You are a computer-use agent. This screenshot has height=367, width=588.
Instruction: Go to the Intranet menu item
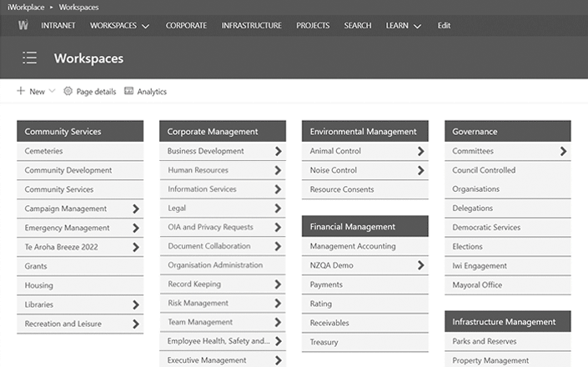(x=58, y=26)
